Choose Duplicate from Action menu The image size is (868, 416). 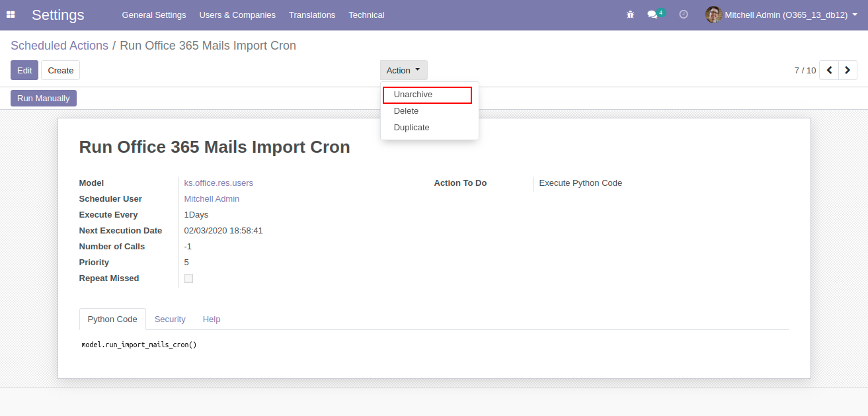tap(430, 128)
